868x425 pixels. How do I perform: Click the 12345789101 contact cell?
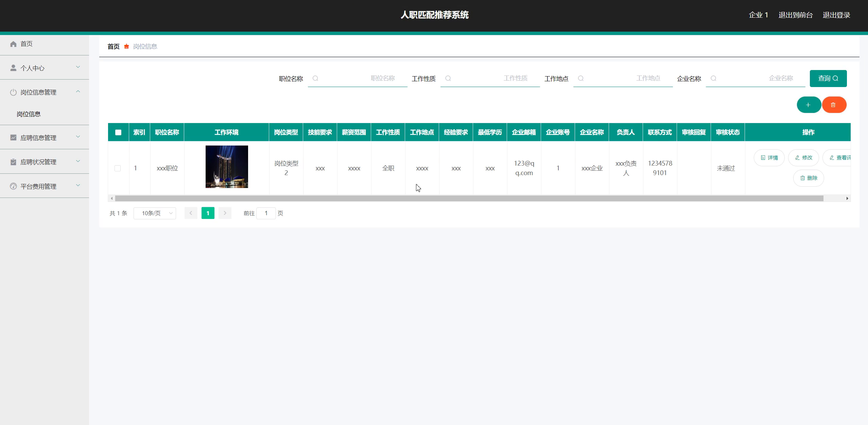(660, 168)
